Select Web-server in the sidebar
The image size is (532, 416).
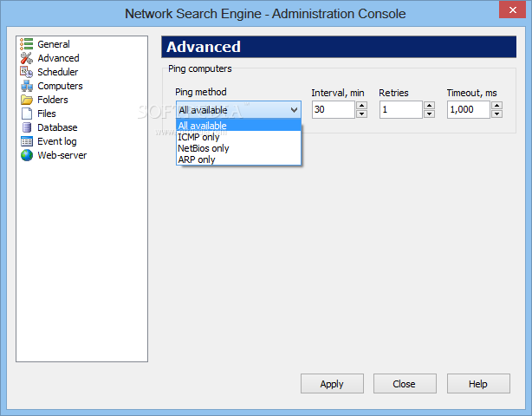point(62,155)
